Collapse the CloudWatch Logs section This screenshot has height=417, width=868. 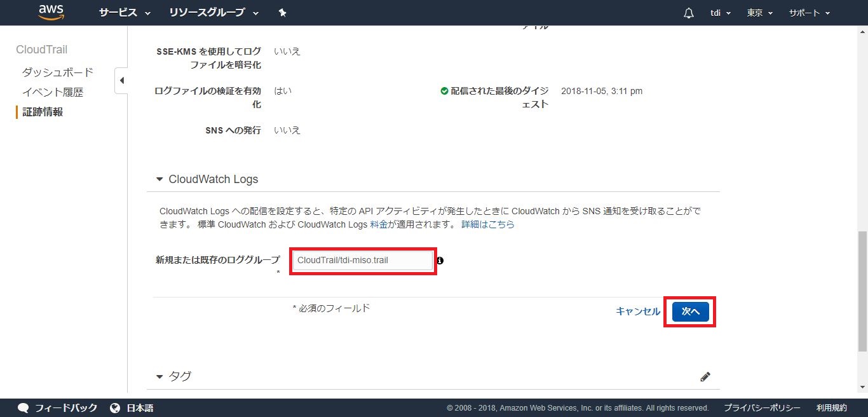159,179
